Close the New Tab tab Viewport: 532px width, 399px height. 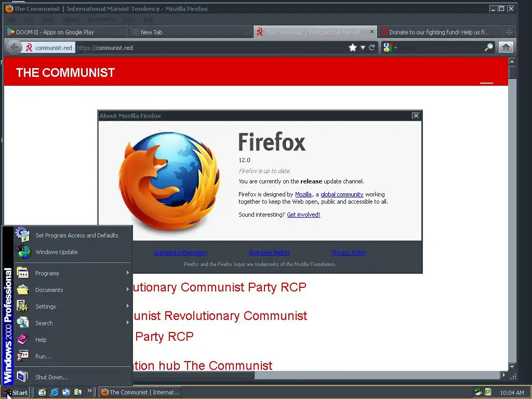coord(248,32)
